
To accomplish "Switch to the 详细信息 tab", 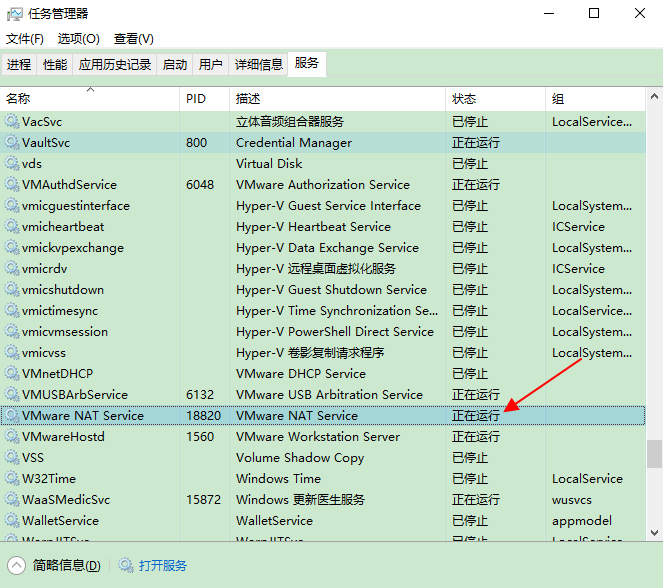I will pos(258,64).
